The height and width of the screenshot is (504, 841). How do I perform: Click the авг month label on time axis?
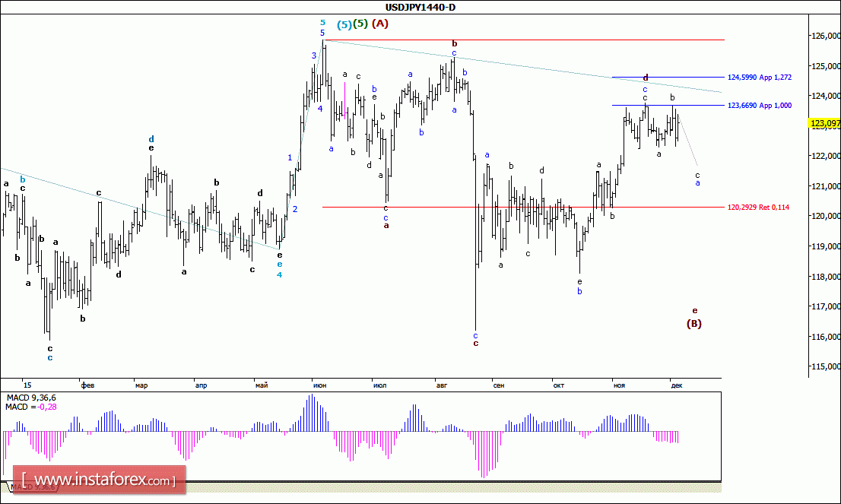click(x=442, y=385)
